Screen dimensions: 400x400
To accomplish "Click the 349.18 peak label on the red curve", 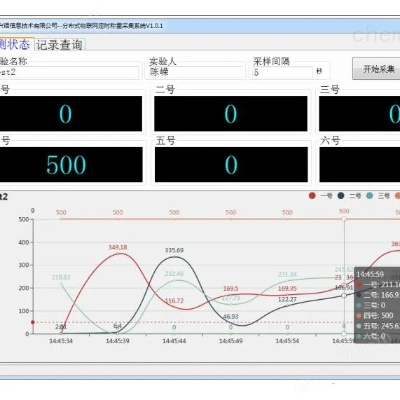I will pyautogui.click(x=118, y=247).
